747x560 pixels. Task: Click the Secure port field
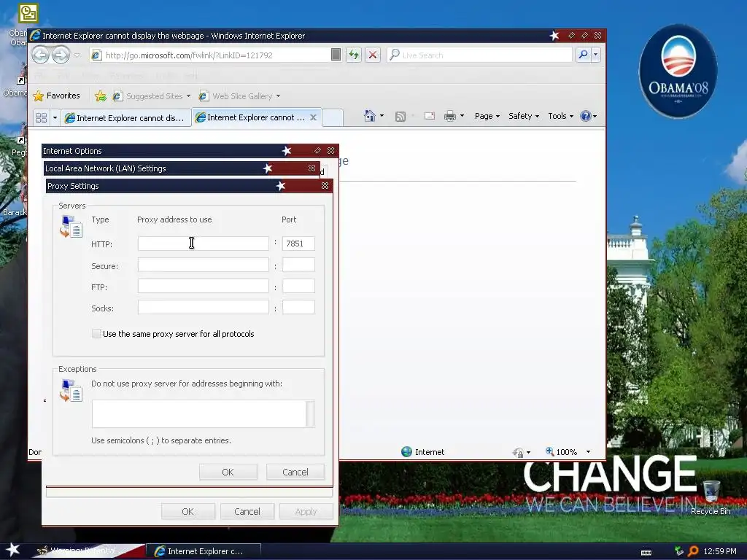(x=298, y=265)
